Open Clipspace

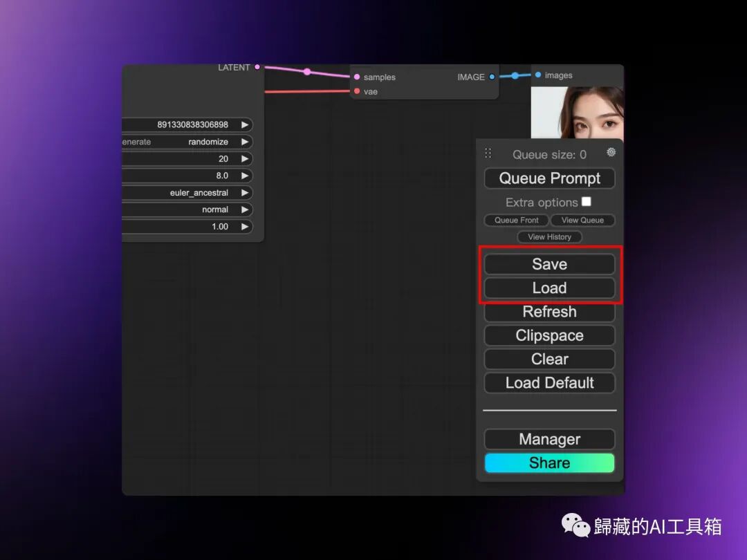[549, 336]
